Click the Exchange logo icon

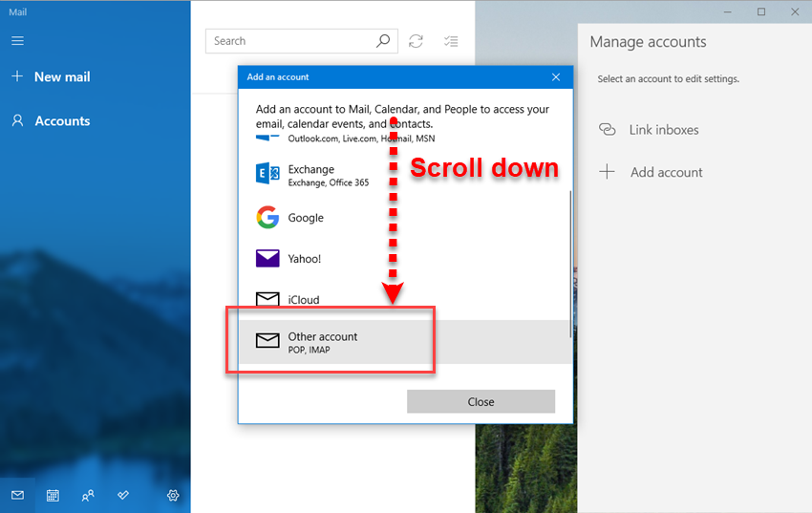[267, 174]
